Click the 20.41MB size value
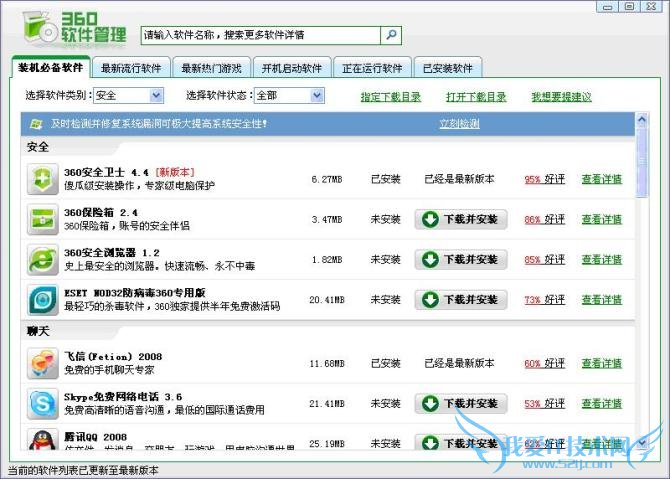 tap(327, 300)
